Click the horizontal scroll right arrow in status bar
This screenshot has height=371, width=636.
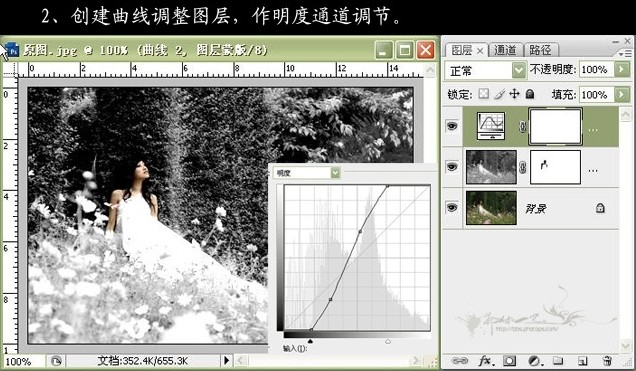point(416,360)
